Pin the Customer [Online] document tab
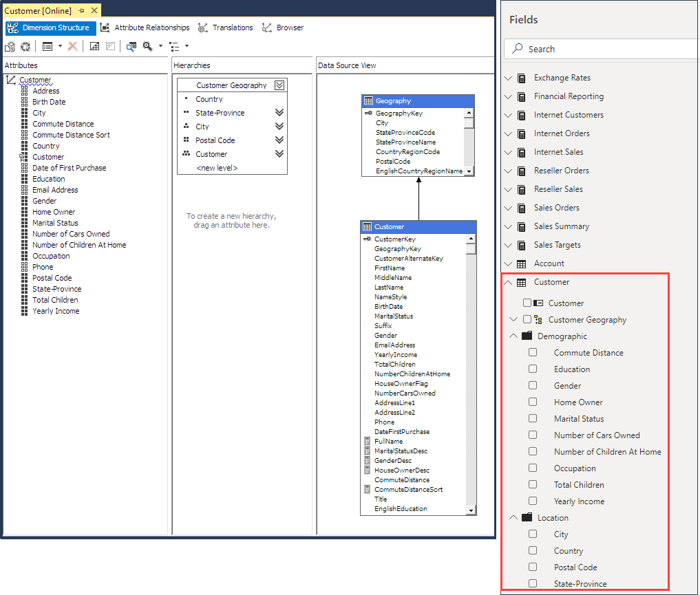Image resolution: width=700 pixels, height=595 pixels. tap(81, 11)
